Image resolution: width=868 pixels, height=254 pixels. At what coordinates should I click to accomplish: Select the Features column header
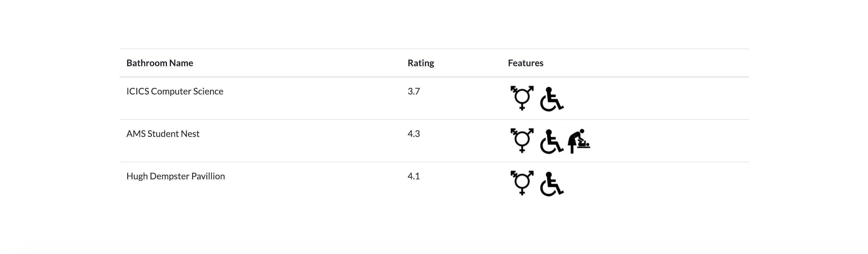pos(526,63)
